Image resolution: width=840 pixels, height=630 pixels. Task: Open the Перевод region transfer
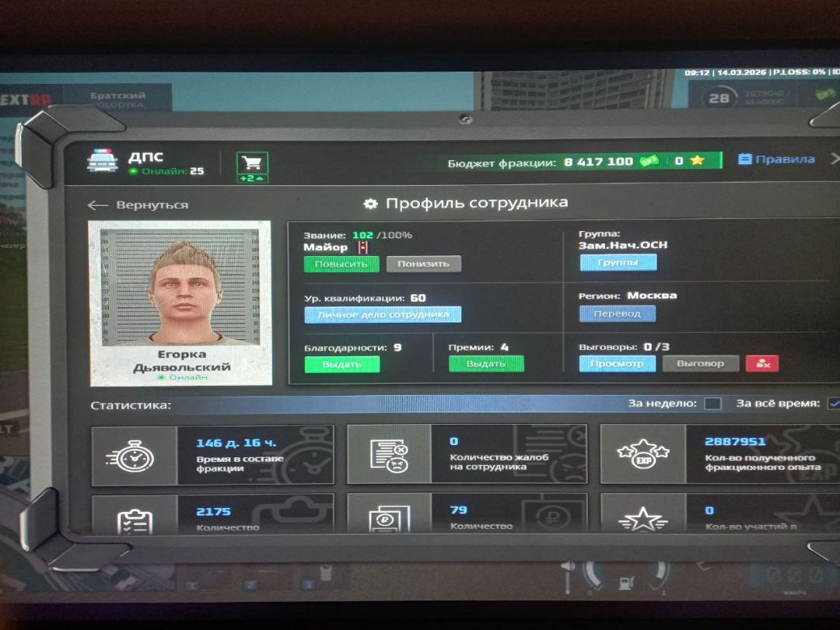[x=617, y=313]
